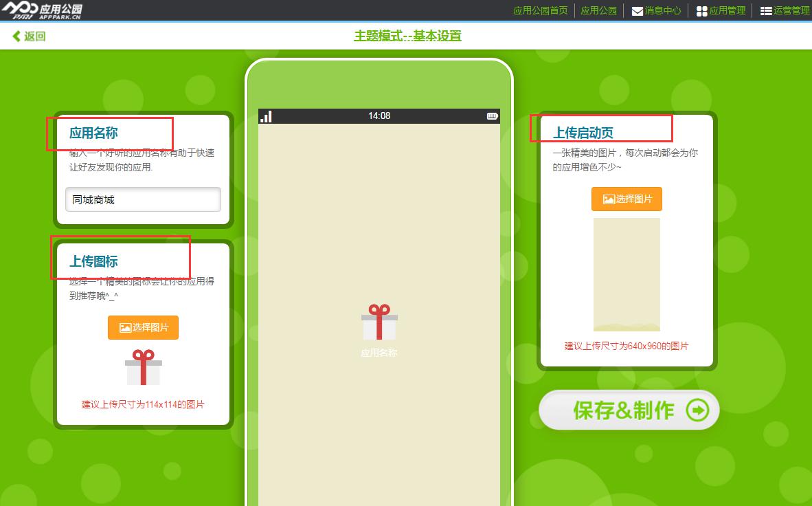Go to 消息中心 from the top bar
Screen dimensions: 812x506
tap(662, 10)
